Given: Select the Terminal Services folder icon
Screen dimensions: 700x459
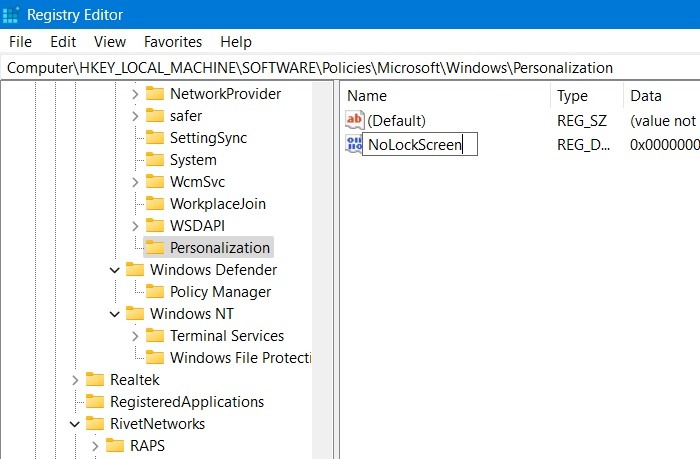Looking at the screenshot, I should point(155,335).
